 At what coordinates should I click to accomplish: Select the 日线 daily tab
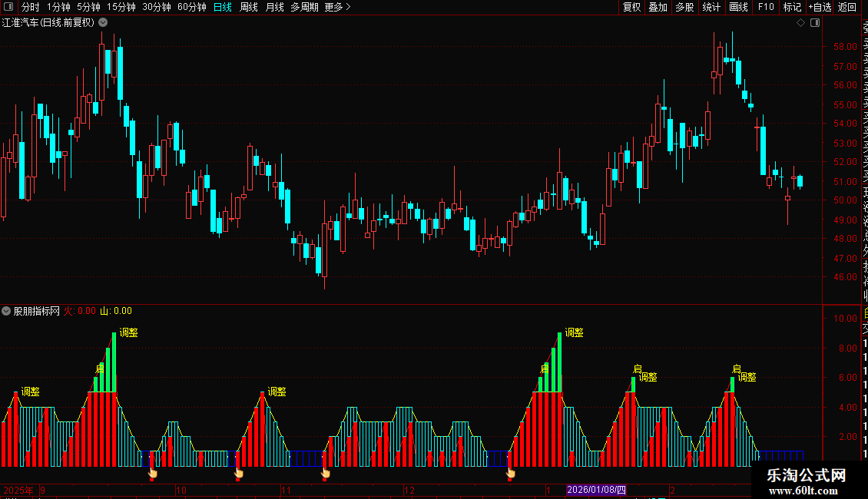[223, 7]
